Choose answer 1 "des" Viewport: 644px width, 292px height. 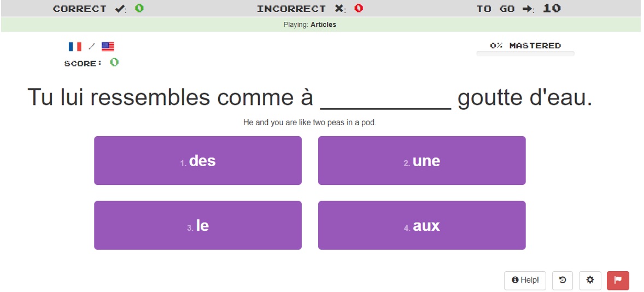coord(198,161)
